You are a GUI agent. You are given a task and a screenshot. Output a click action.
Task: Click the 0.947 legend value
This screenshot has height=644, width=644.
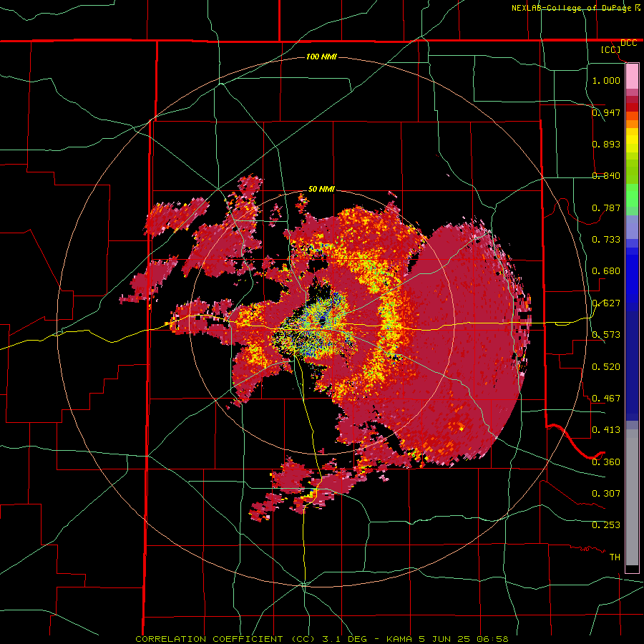point(606,112)
